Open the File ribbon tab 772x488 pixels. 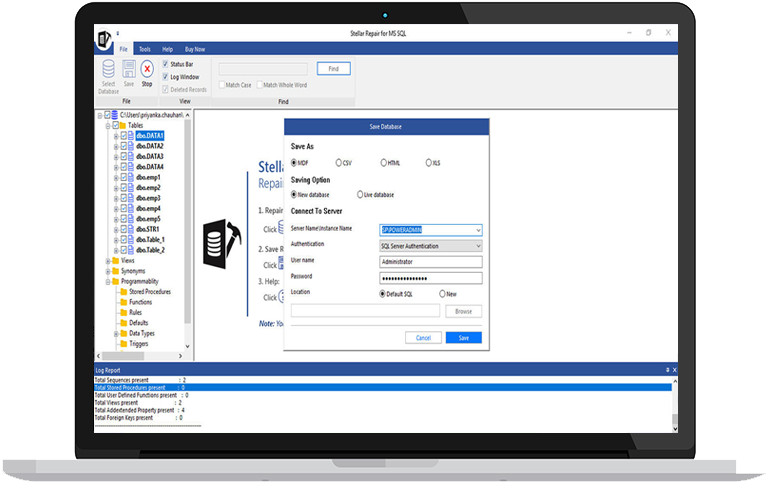tap(124, 49)
